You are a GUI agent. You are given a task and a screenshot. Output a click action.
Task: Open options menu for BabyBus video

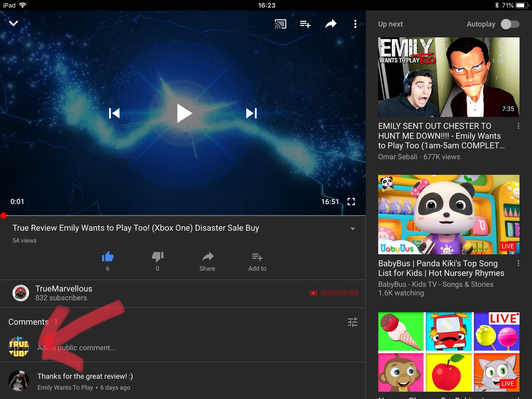pyautogui.click(x=518, y=263)
